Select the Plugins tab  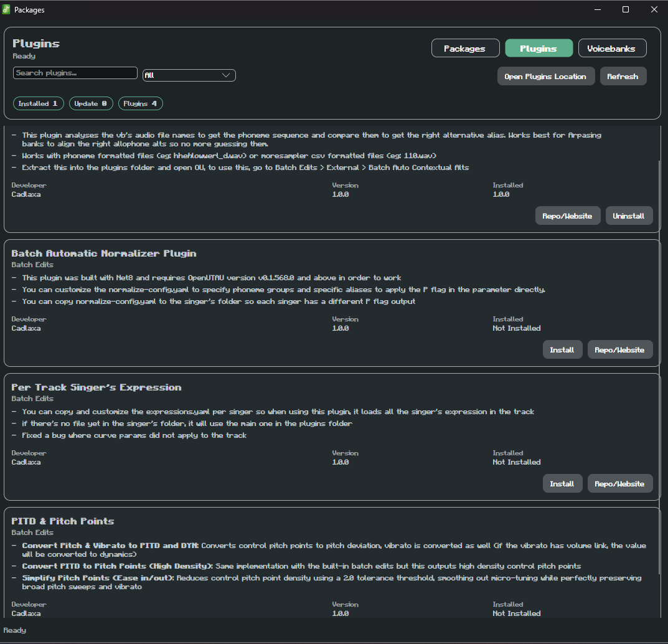(539, 48)
